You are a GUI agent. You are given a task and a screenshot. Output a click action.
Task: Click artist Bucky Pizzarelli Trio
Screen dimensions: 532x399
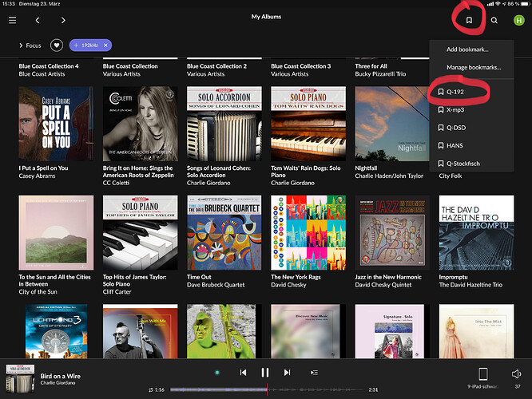pyautogui.click(x=380, y=74)
